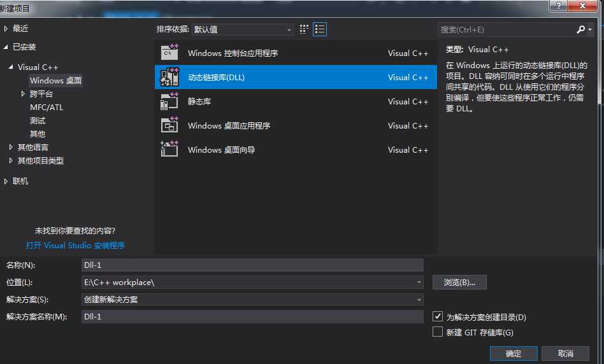Collapse the Visual C++ tree node
Screen dimensions: 604x364
pos(11,67)
